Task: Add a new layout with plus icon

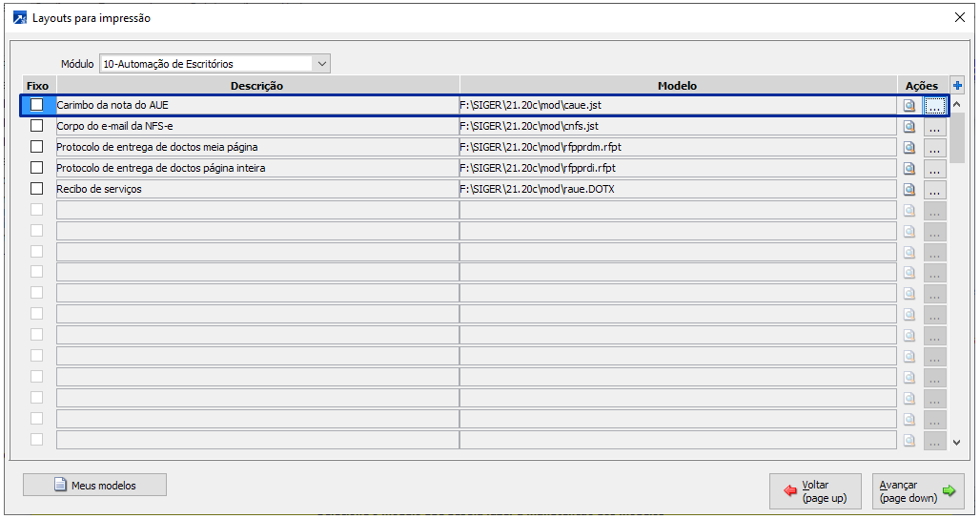Action: 957,86
